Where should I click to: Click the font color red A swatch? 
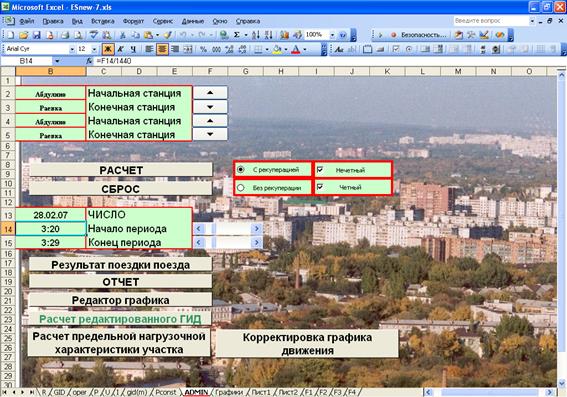click(x=296, y=49)
